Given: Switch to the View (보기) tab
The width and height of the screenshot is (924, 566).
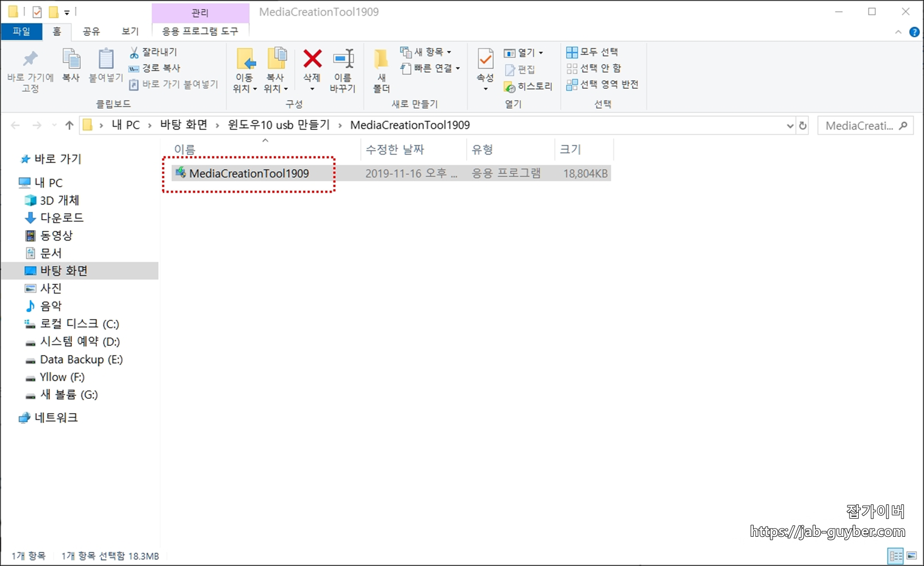Looking at the screenshot, I should tap(130, 31).
